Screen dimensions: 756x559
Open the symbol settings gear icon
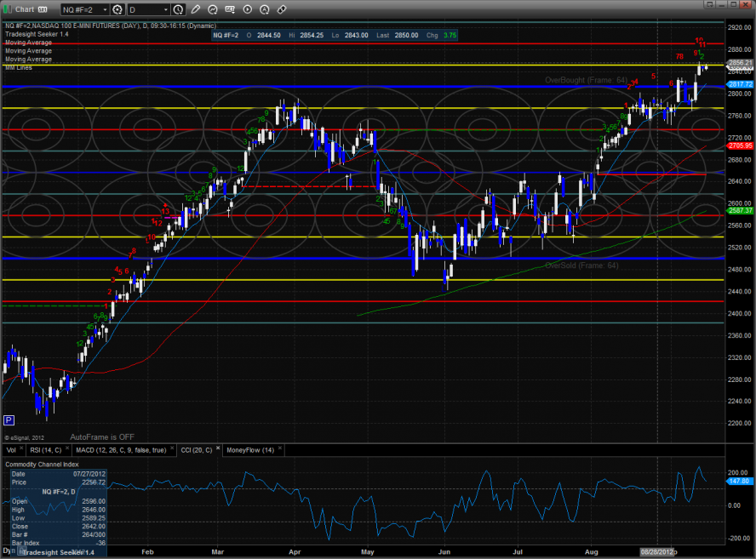(116, 9)
